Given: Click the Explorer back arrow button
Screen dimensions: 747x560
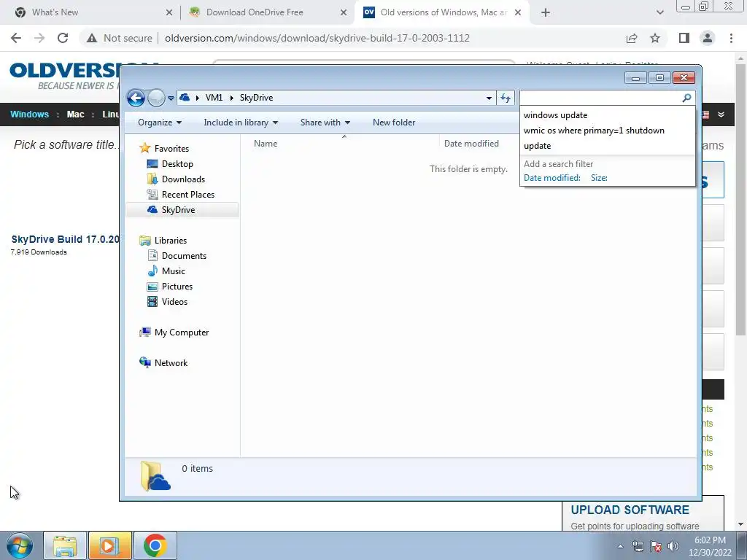Looking at the screenshot, I should pos(136,98).
